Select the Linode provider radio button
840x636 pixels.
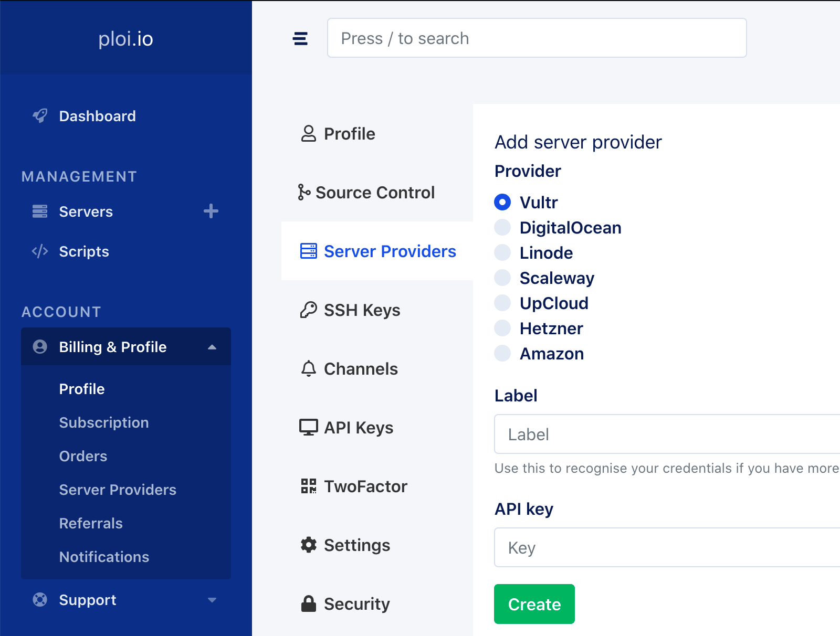(502, 252)
